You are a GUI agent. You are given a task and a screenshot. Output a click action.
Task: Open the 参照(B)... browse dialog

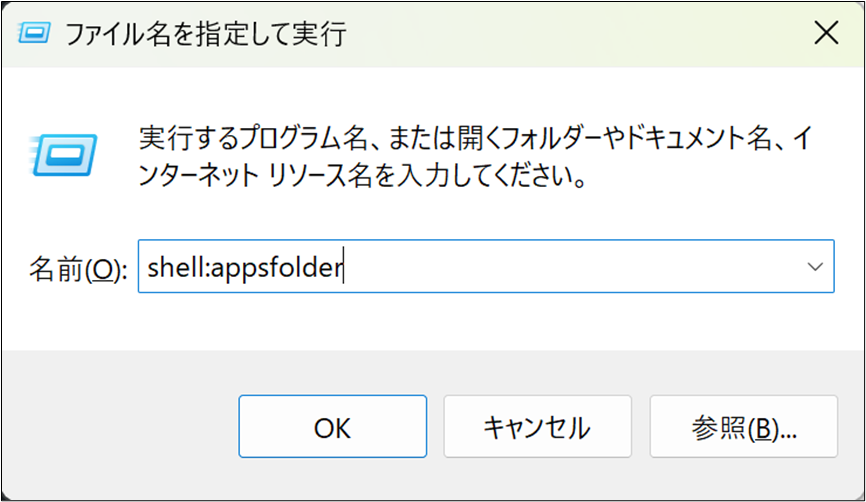coord(743,428)
